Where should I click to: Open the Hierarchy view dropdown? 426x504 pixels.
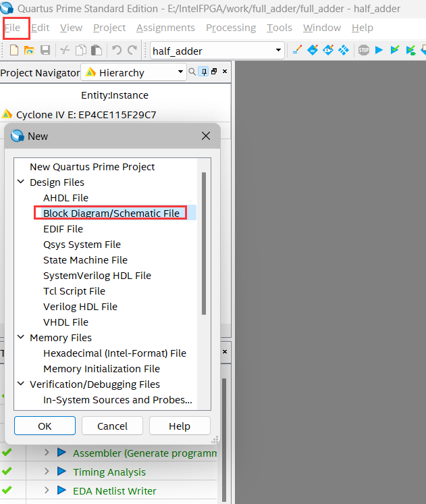180,72
